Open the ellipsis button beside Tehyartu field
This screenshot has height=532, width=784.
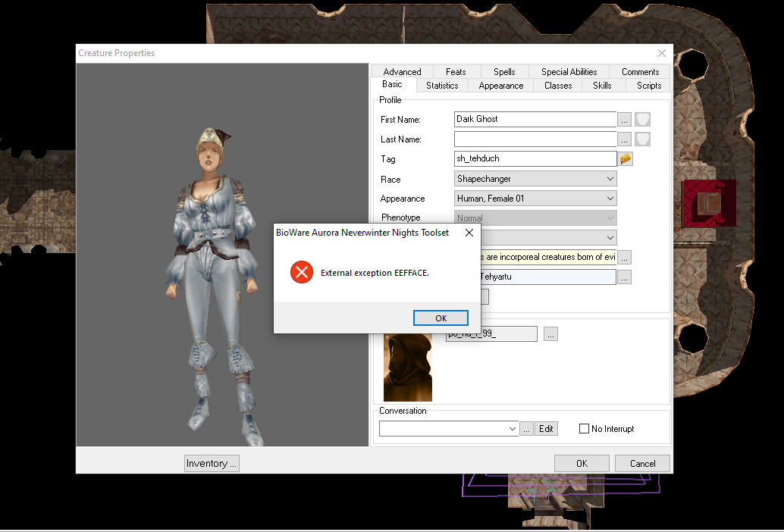click(x=624, y=277)
